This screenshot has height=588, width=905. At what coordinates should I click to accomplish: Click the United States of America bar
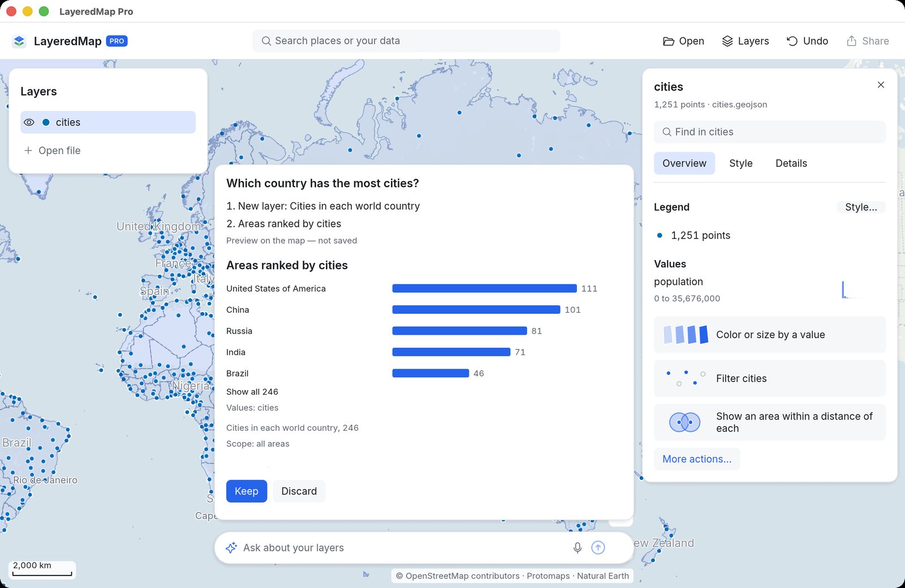484,288
